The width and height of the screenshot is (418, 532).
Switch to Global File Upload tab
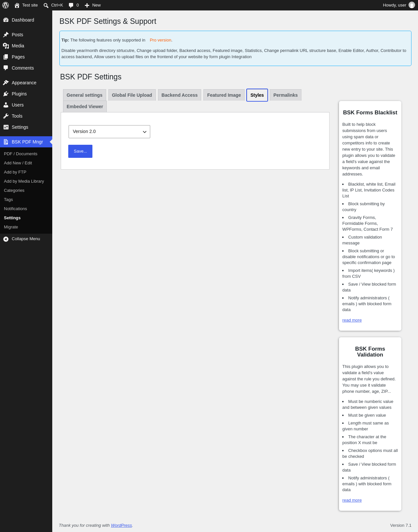pos(132,95)
